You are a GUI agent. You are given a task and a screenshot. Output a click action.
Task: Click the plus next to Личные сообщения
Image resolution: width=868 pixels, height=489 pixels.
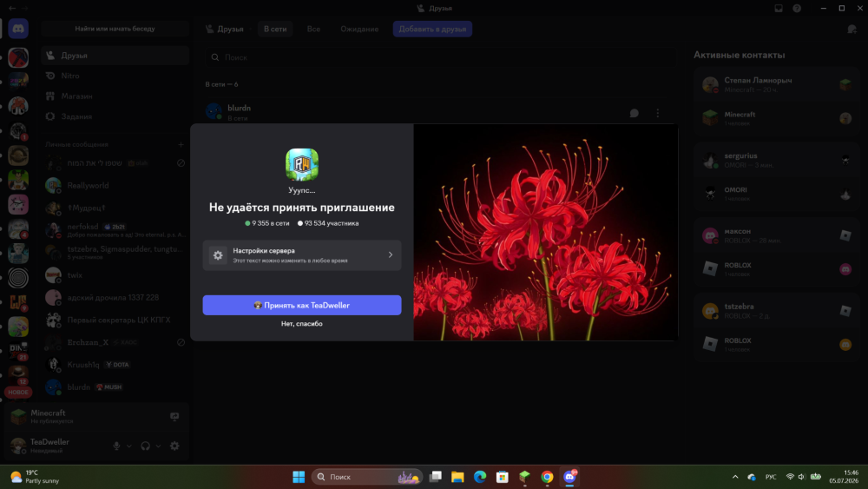coord(181,144)
